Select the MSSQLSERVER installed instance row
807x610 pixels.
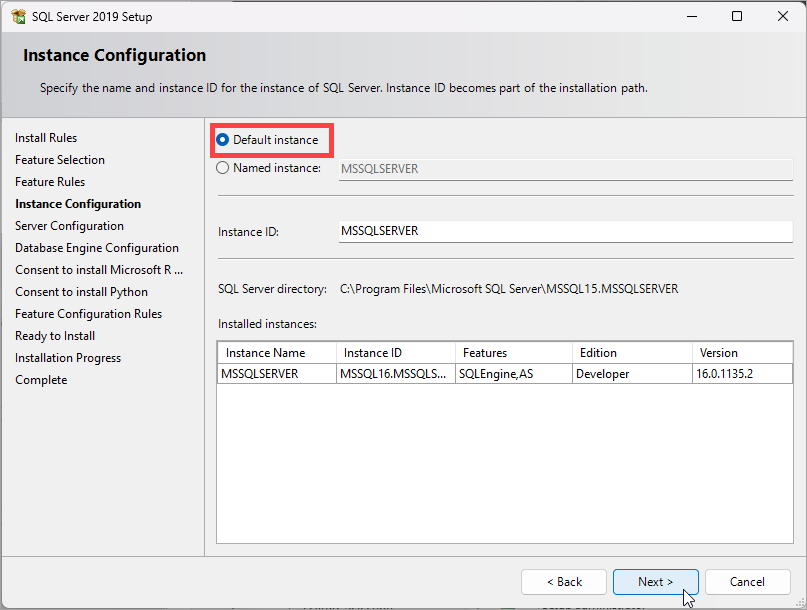coord(505,374)
